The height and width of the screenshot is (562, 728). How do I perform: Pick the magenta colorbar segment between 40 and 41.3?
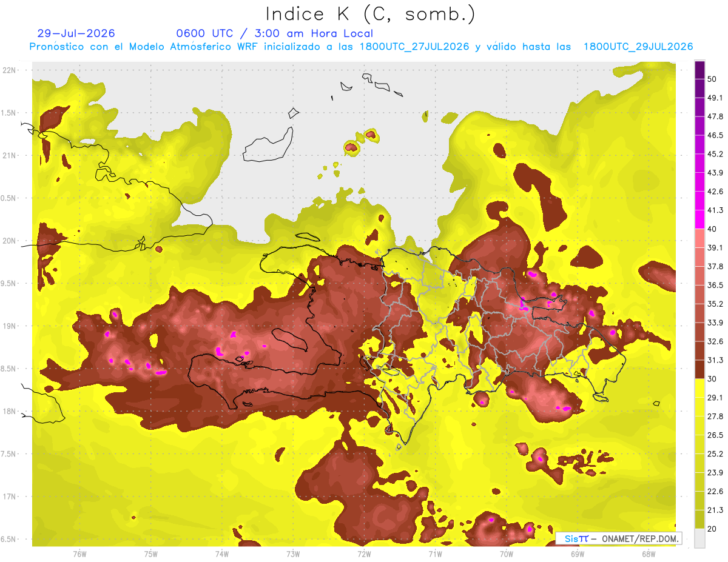[699, 219]
